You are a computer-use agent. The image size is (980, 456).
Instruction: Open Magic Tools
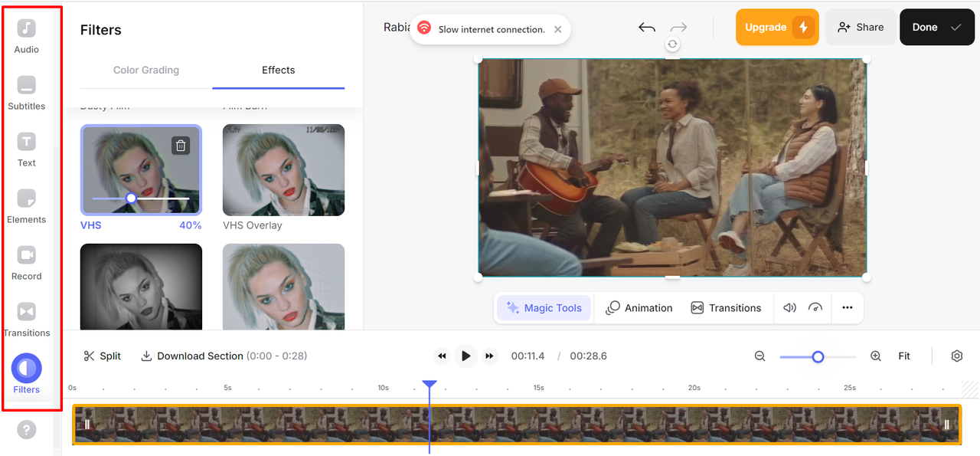(544, 308)
